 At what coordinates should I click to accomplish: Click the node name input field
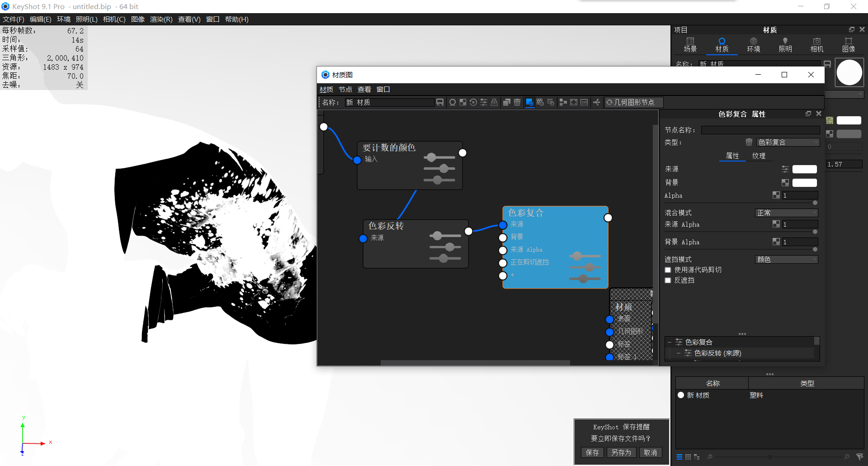coord(759,130)
